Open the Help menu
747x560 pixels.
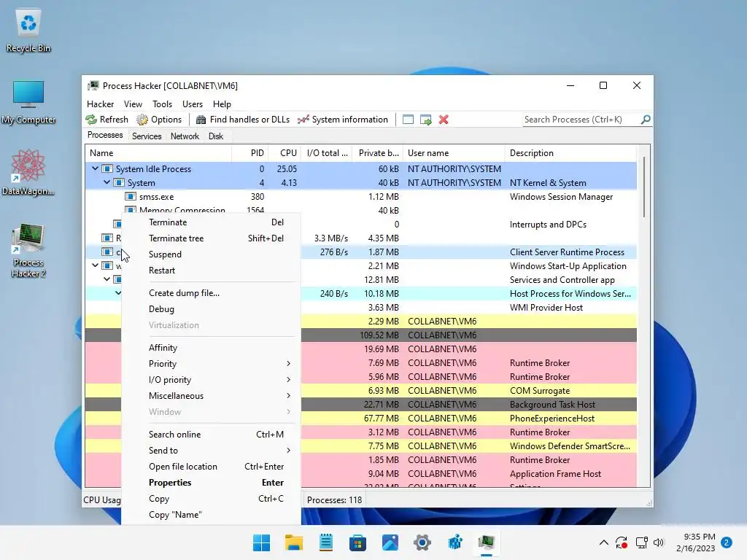tap(222, 104)
